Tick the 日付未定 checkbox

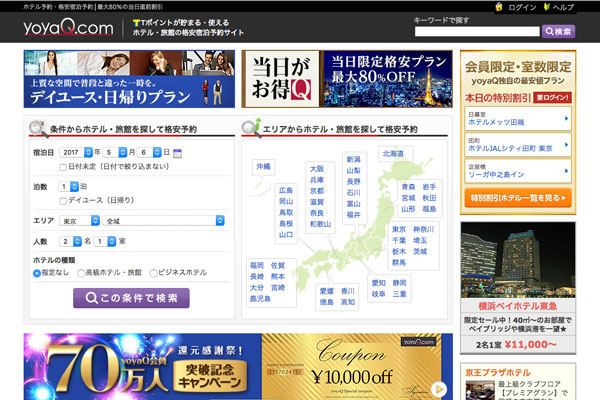(x=63, y=167)
